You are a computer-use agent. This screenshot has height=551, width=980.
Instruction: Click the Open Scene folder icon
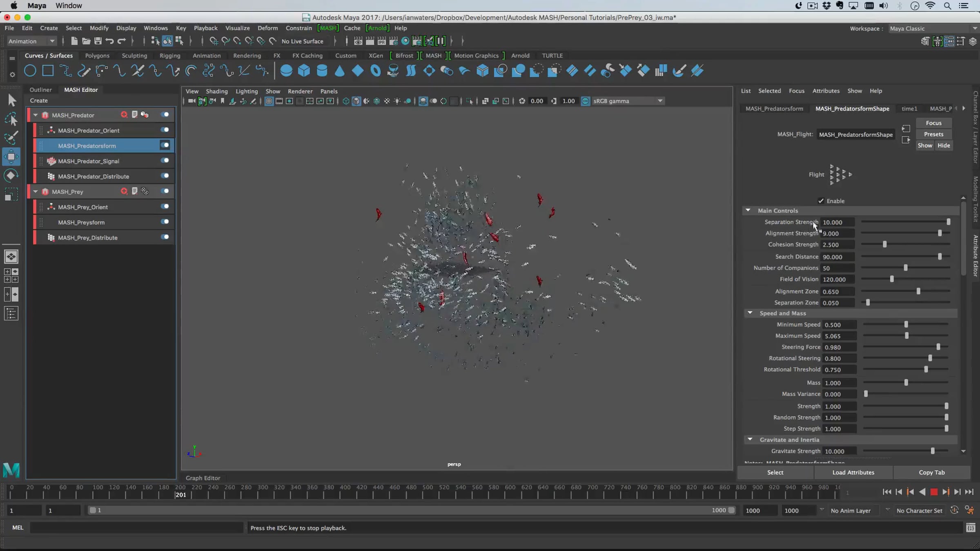tap(86, 41)
